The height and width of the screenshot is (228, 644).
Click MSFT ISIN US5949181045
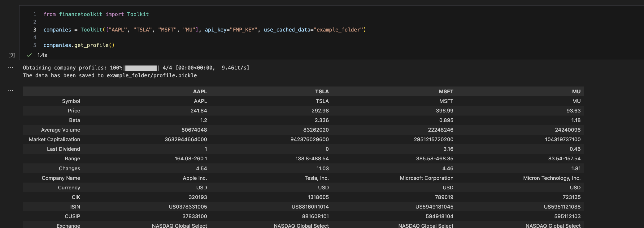434,207
